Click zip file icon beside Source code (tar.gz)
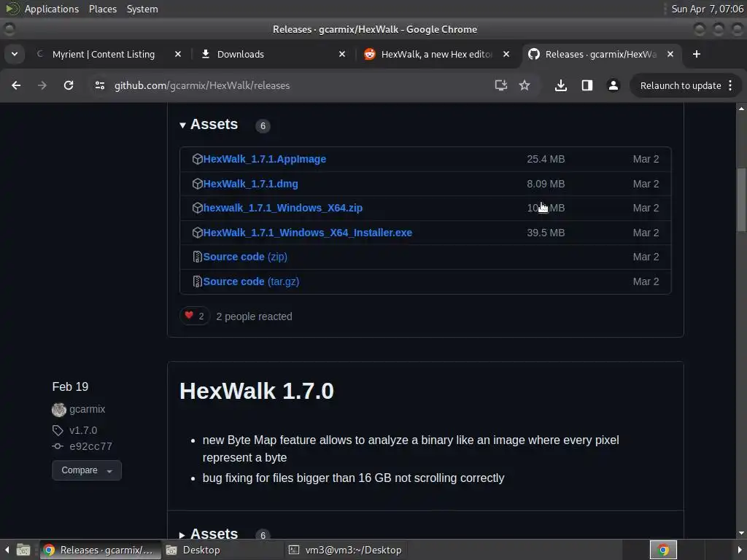The image size is (747, 560). [x=197, y=282]
